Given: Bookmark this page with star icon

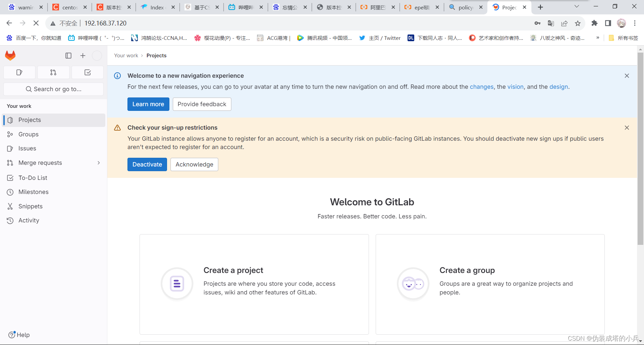Looking at the screenshot, I should point(578,23).
